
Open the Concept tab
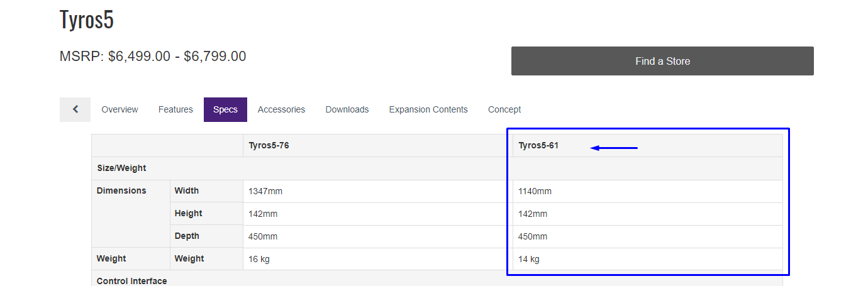tap(504, 109)
